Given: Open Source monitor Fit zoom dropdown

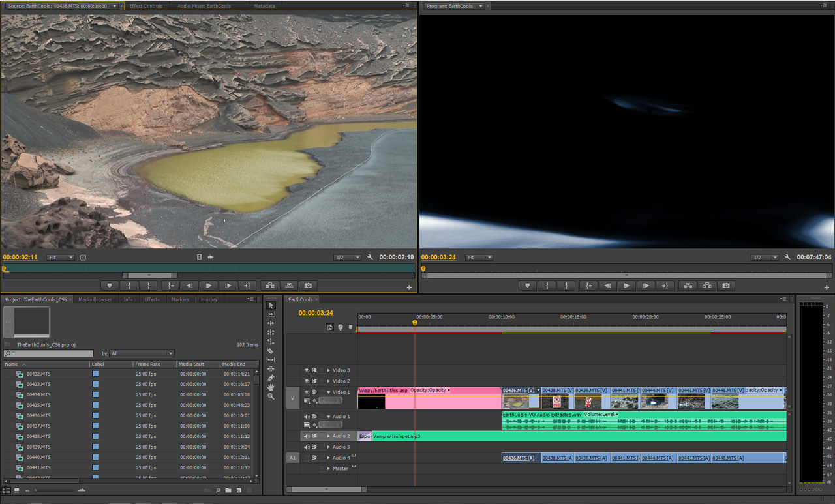Looking at the screenshot, I should click(61, 258).
